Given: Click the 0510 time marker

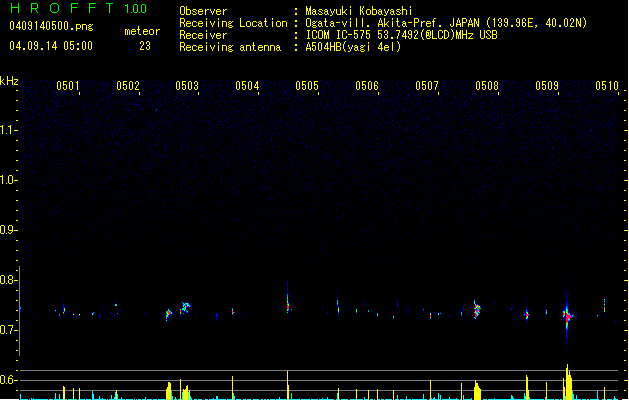Looking at the screenshot, I should pyautogui.click(x=607, y=86).
